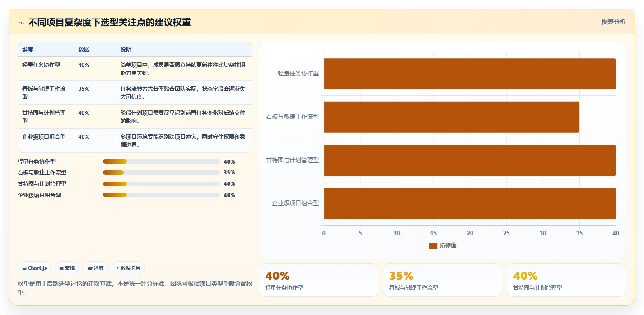Click the 轻量任务协作型 y-axis label
644x315 pixels.
click(298, 73)
